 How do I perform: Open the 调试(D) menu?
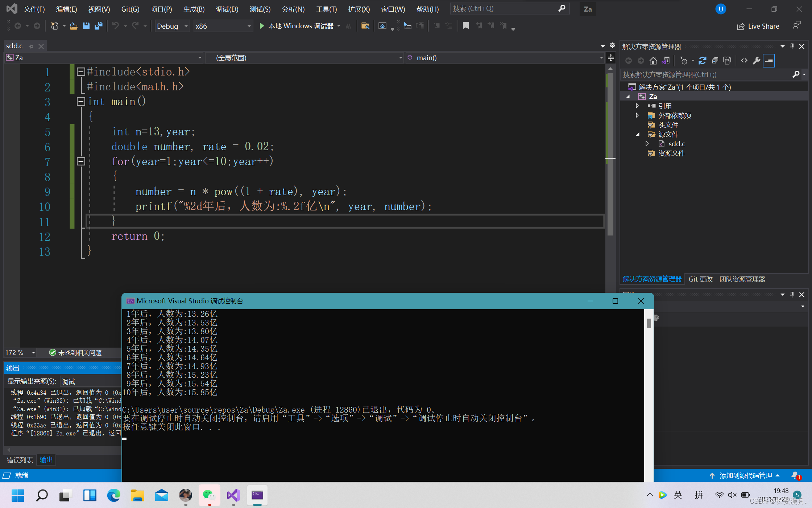[227, 9]
